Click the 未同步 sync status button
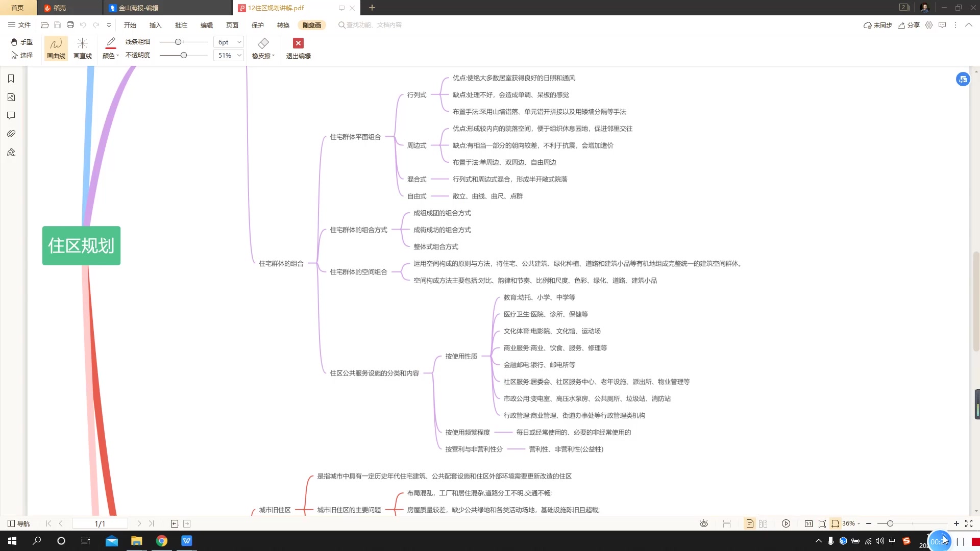The height and width of the screenshot is (551, 980). click(x=877, y=25)
